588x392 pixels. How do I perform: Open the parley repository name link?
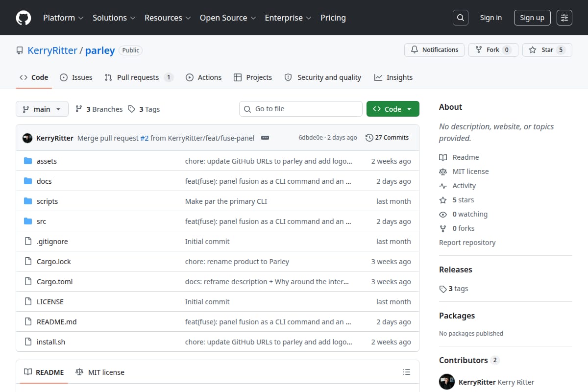click(100, 50)
